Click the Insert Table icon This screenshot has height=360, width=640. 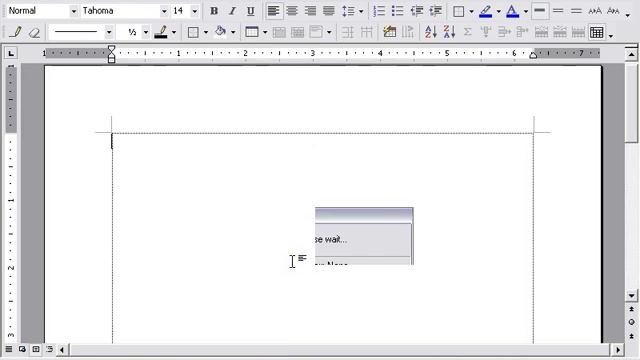252,32
